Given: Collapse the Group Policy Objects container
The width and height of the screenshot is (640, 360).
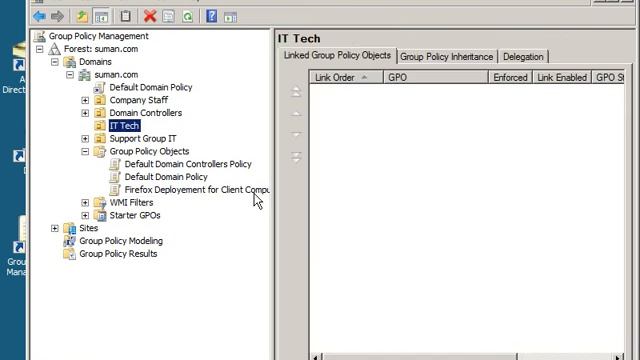Looking at the screenshot, I should [85, 151].
